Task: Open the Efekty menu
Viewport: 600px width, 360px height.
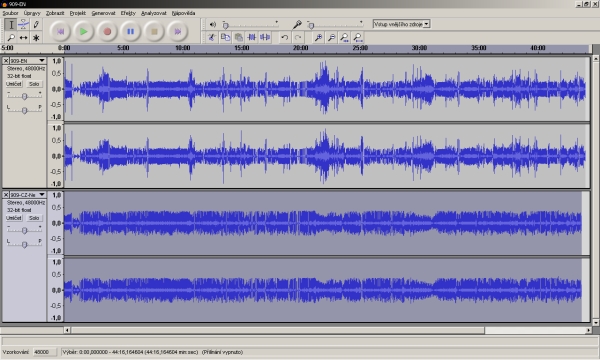Action: 128,13
